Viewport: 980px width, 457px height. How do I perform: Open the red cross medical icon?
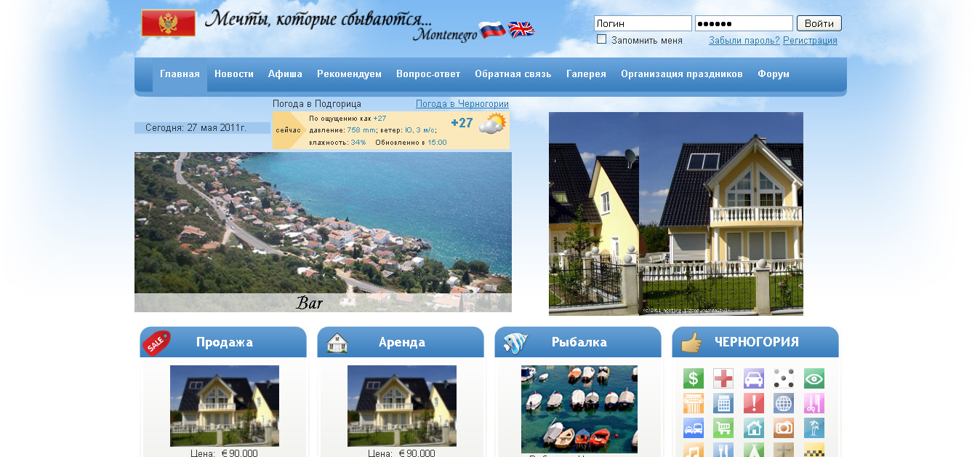[723, 378]
